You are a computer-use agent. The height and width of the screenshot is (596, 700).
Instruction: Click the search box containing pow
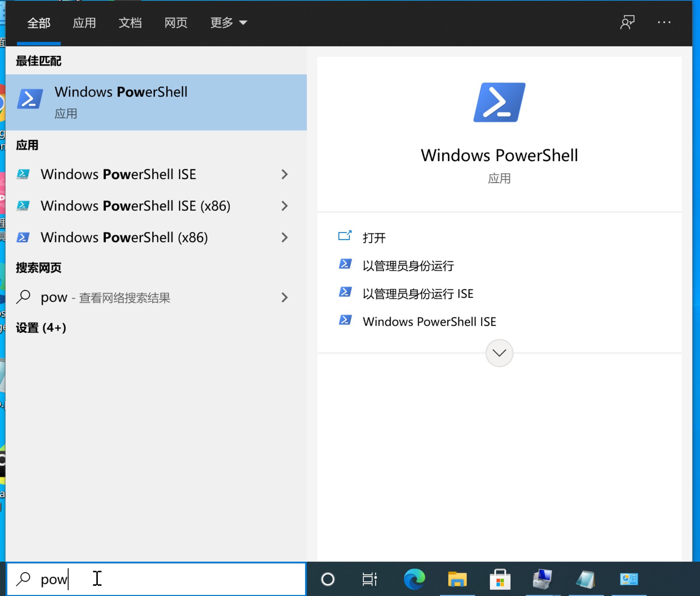tap(156, 579)
